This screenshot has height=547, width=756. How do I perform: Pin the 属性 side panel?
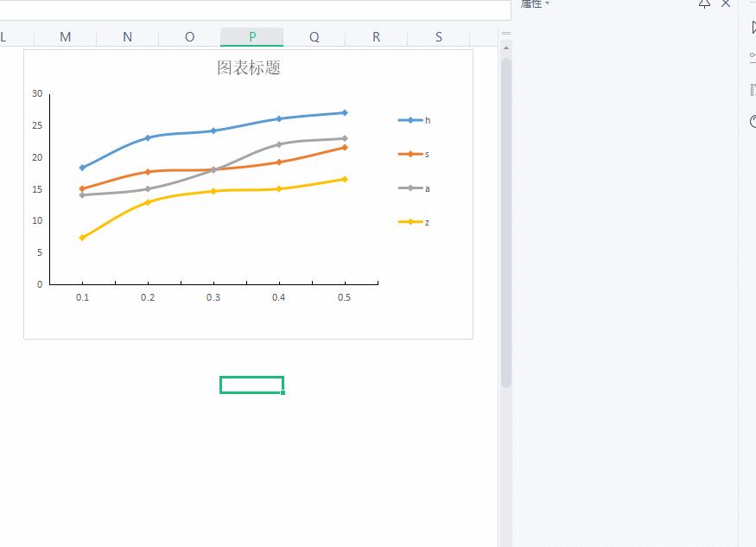[x=704, y=3]
